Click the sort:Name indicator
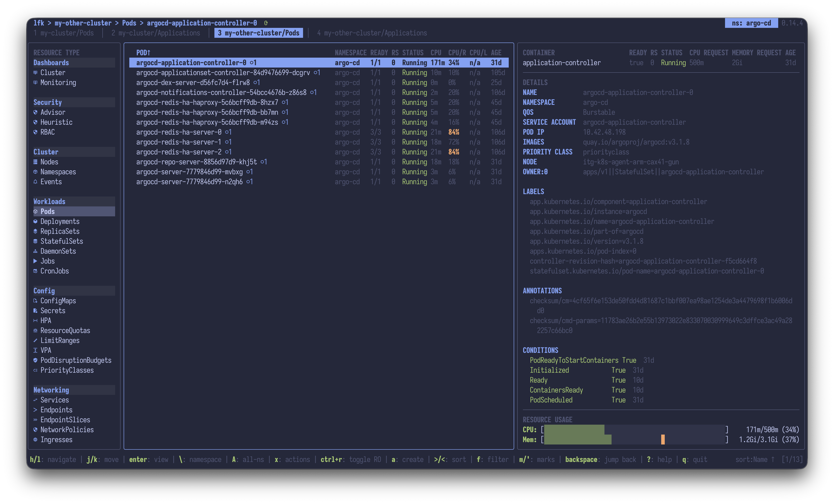834x504 pixels. (x=755, y=460)
